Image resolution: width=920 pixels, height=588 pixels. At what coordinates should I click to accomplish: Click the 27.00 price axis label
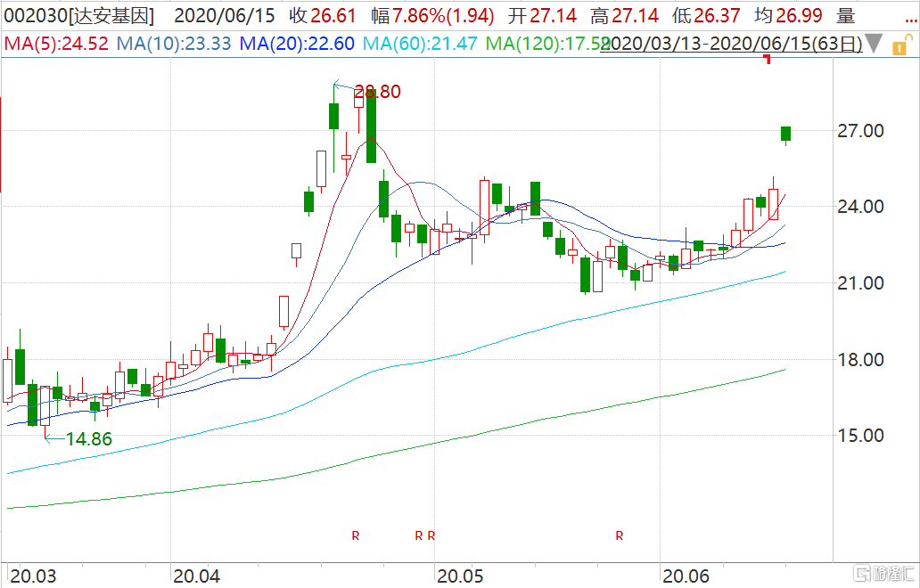point(861,131)
